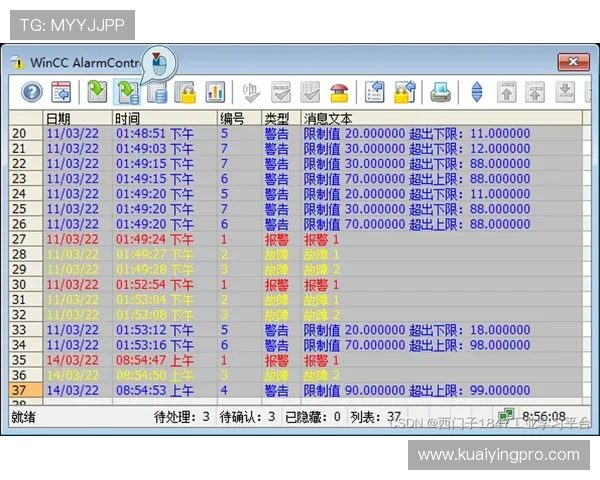The width and height of the screenshot is (600, 480).
Task: Close the WinCC AlarmControl window
Action: pyautogui.click(x=573, y=62)
